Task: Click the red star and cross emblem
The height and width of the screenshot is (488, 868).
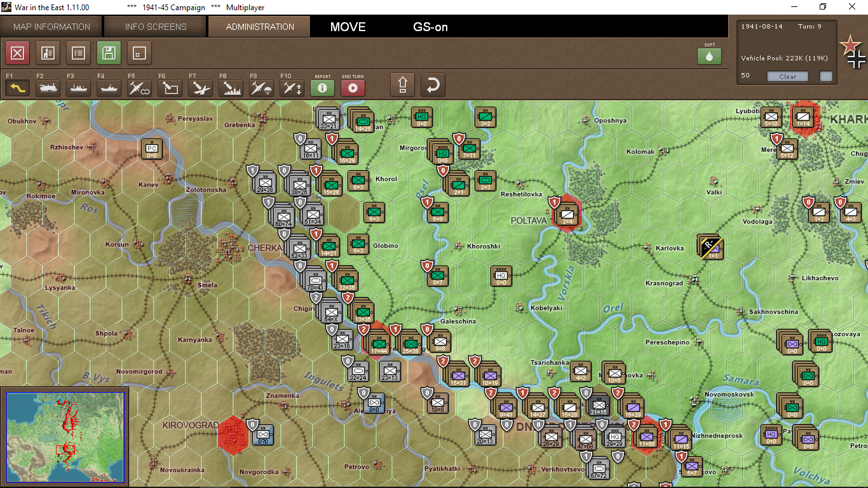Action: coord(852,52)
